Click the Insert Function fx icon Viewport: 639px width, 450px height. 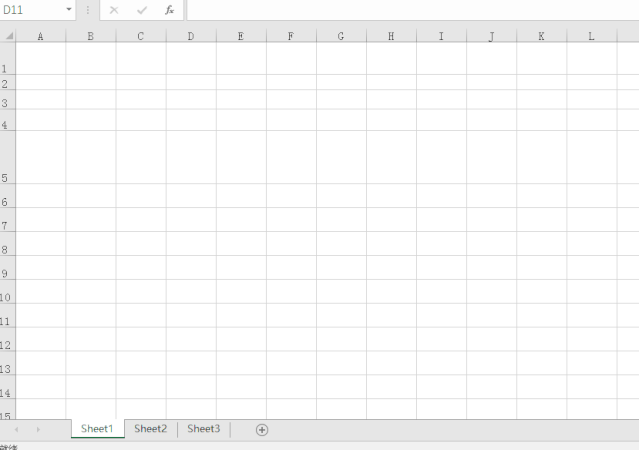point(170,10)
